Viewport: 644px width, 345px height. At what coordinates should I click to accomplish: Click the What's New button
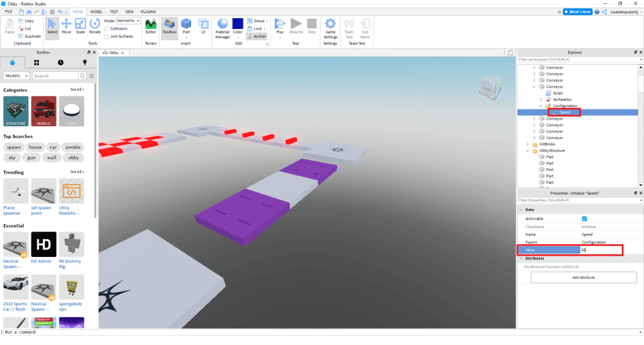click(578, 12)
